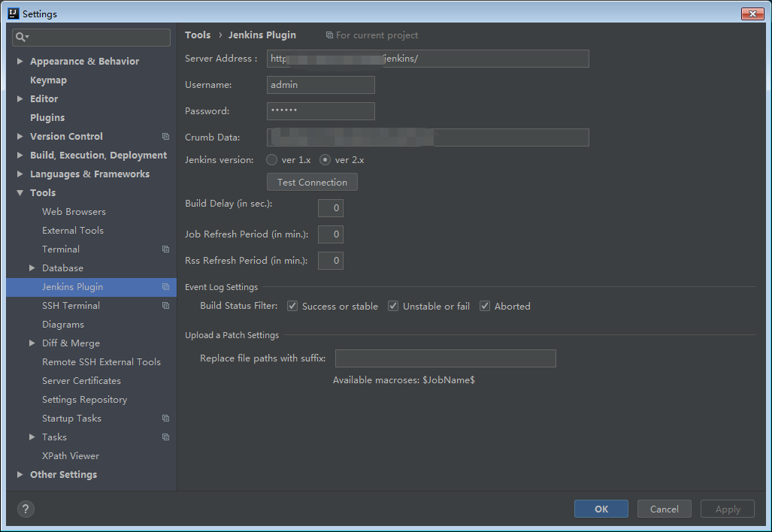The height and width of the screenshot is (532, 772).
Task: Expand Version Control section
Action: 20,136
